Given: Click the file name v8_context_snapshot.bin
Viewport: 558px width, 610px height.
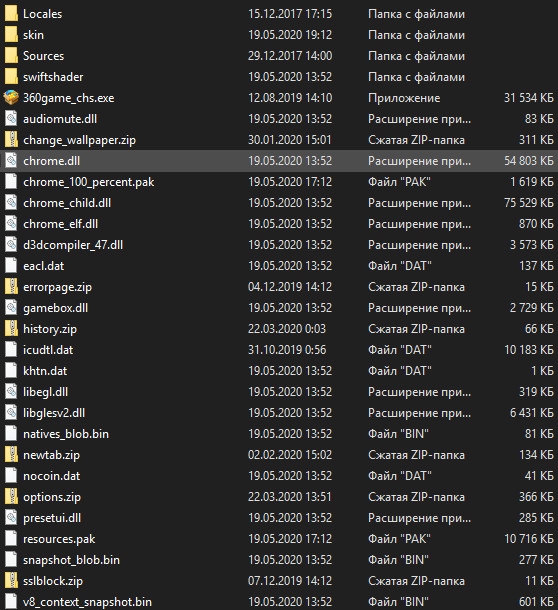Looking at the screenshot, I should pyautogui.click(x=87, y=602).
